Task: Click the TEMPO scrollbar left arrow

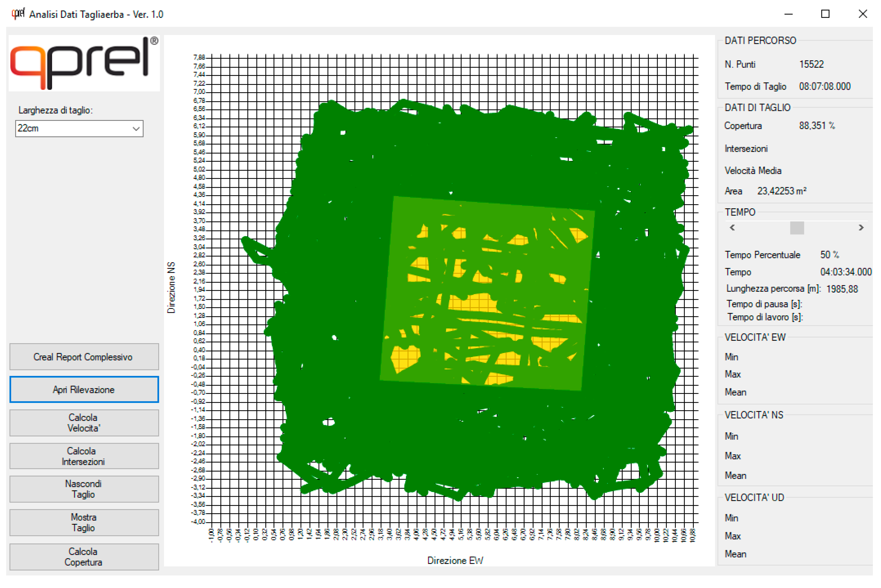Action: 732,228
